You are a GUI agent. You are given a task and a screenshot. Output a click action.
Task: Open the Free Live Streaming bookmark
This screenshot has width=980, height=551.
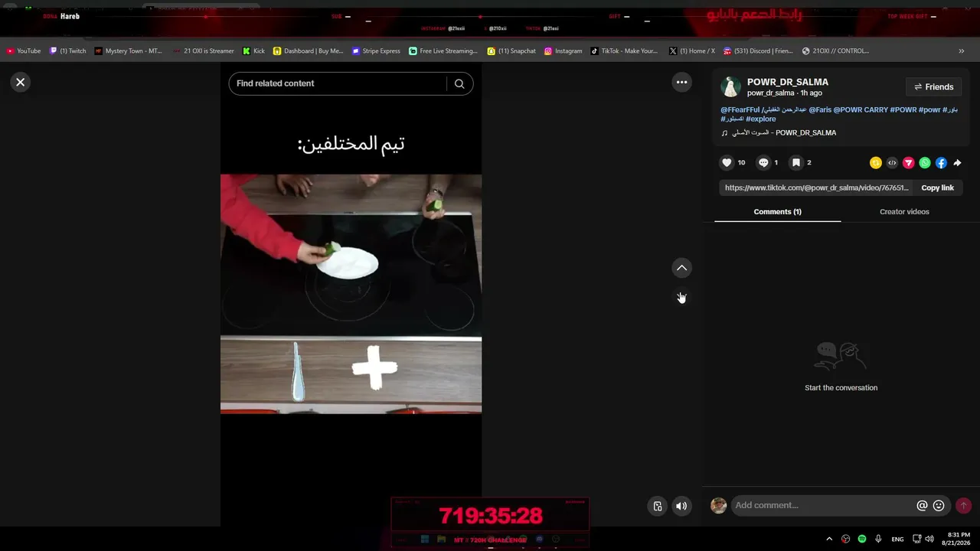pos(443,51)
